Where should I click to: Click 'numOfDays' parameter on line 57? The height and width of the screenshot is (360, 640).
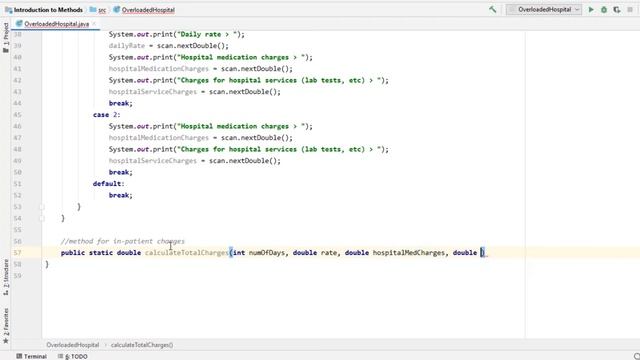coord(267,253)
